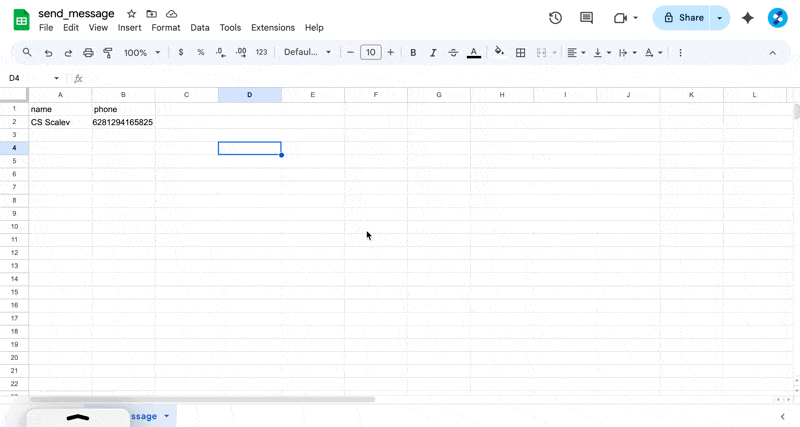Open the Extensions menu

click(272, 28)
